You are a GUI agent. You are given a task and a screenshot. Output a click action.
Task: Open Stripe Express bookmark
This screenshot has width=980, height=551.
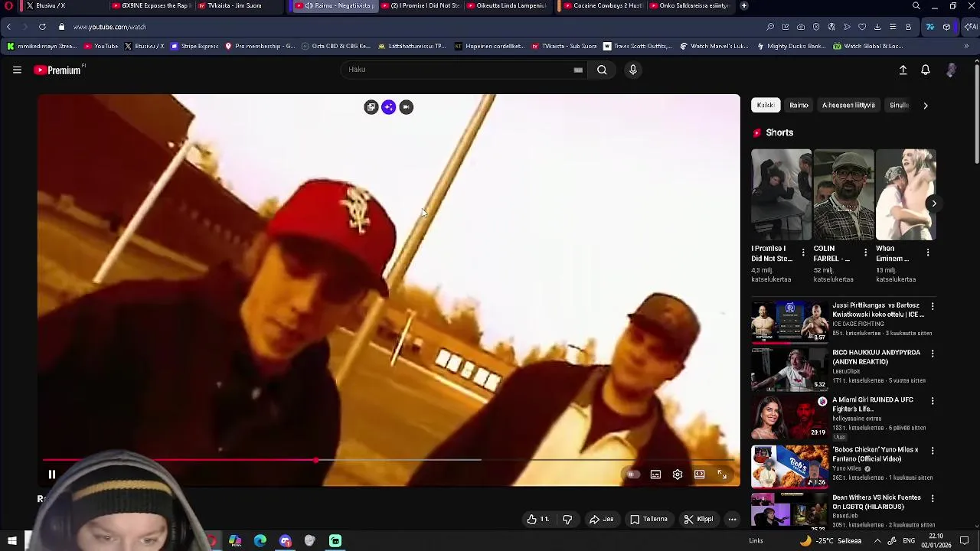194,46
